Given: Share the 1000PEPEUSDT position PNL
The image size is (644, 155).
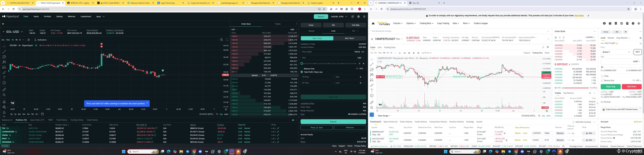Looking at the screenshot, I should coord(505,133).
